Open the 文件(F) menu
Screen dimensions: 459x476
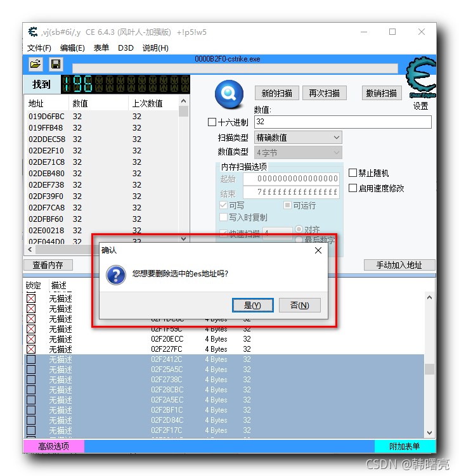(39, 48)
